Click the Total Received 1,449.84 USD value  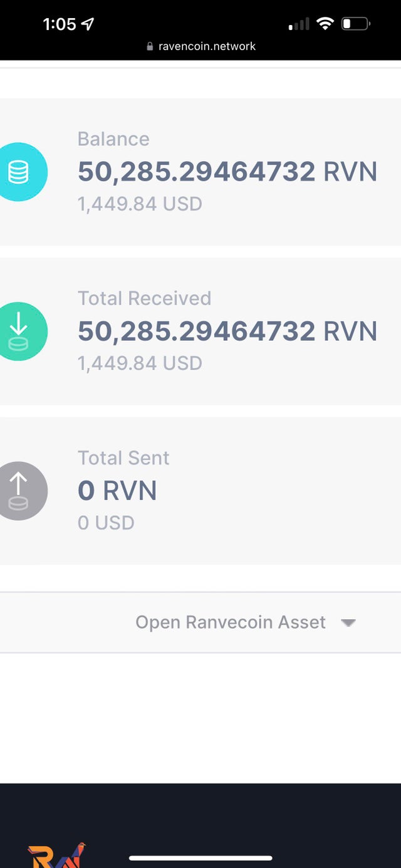[140, 363]
